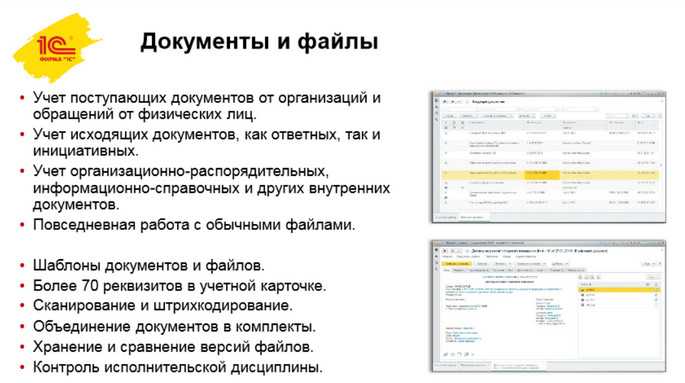Click "Объединение документов в комплекты."
This screenshot has width=685, height=383.
point(174,326)
